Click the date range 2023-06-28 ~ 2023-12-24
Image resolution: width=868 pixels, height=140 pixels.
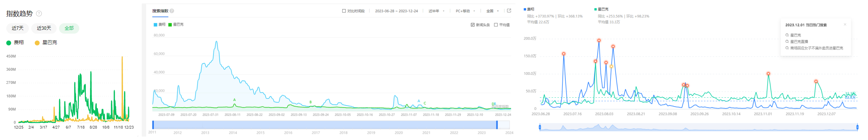point(396,11)
